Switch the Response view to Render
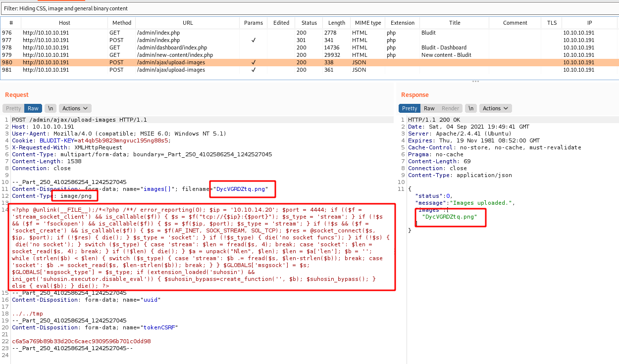The width and height of the screenshot is (619, 364). (450, 108)
